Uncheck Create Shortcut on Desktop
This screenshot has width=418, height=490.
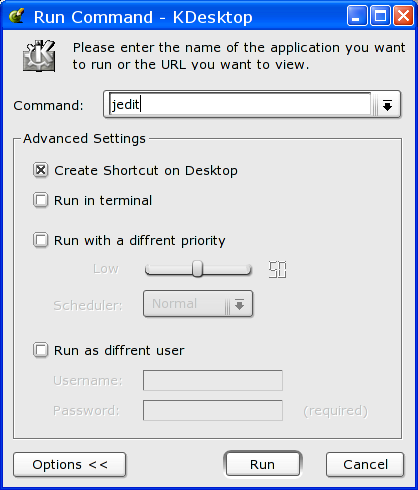click(x=41, y=170)
